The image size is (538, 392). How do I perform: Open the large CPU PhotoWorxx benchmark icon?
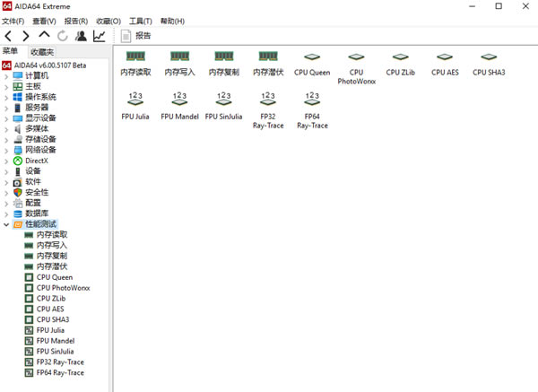click(356, 67)
